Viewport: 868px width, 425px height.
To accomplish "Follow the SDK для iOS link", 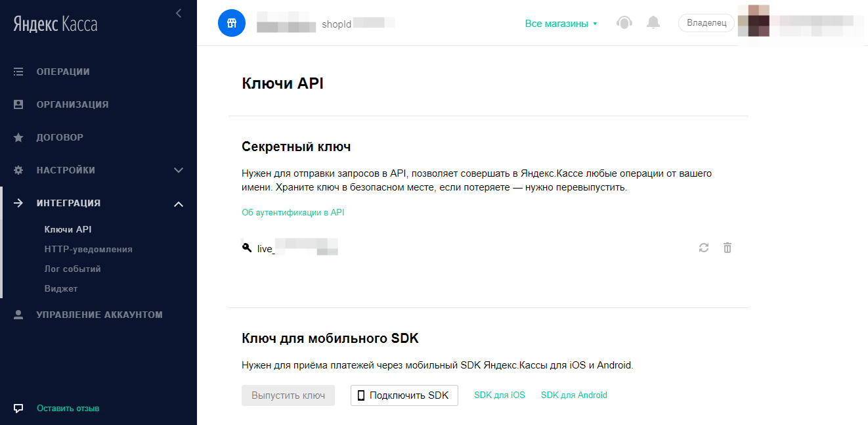I will click(500, 395).
